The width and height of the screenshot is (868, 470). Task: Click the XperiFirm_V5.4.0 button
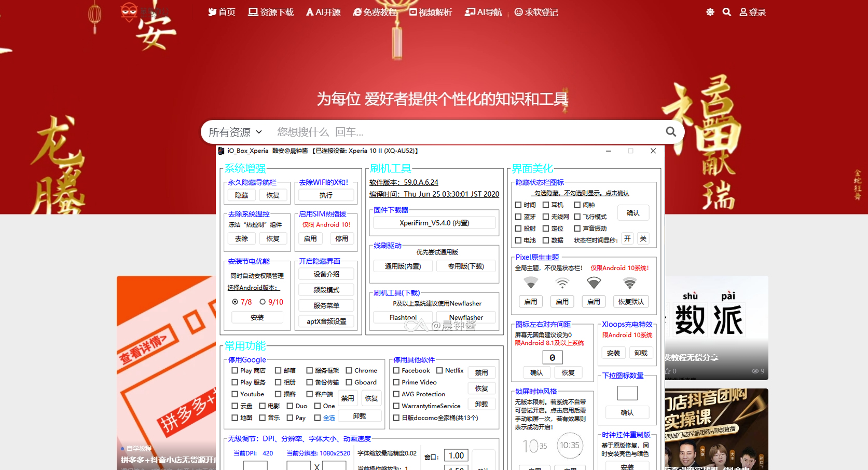pyautogui.click(x=434, y=223)
